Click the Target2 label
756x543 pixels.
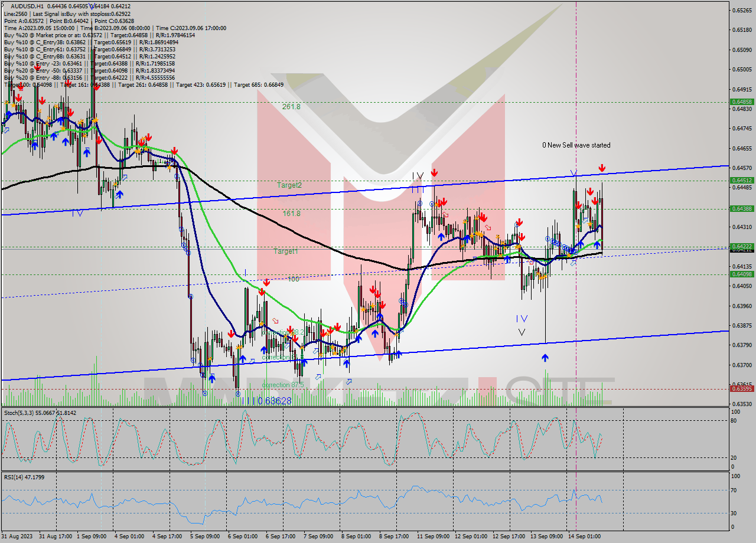pos(289,185)
